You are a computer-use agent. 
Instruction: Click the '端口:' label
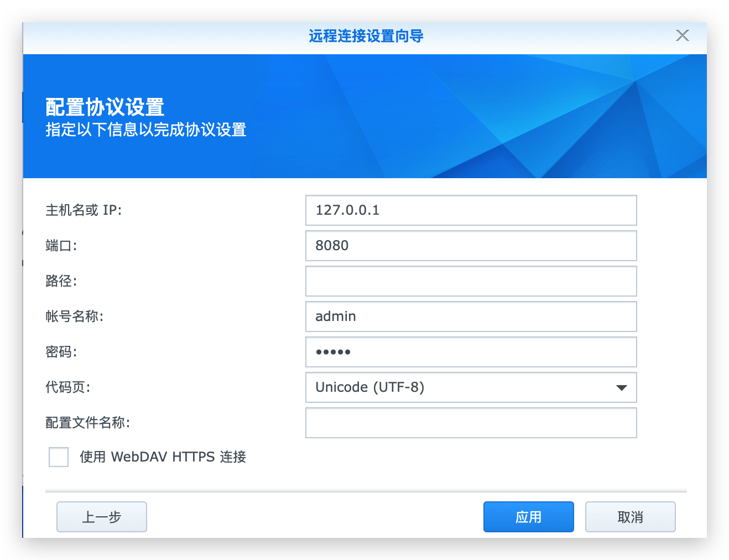(x=61, y=246)
